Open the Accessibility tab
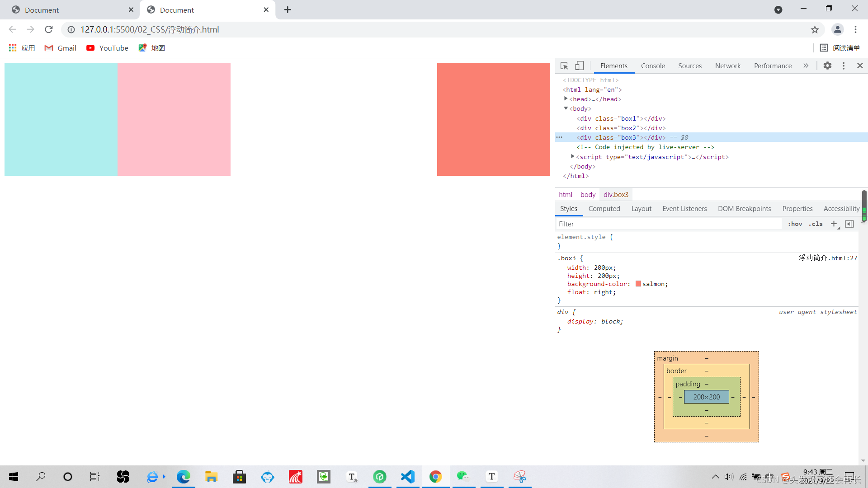The image size is (868, 488). pyautogui.click(x=841, y=209)
